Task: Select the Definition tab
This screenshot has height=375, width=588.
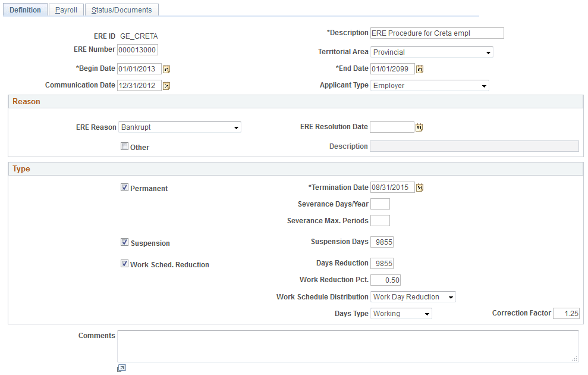Action: point(25,10)
